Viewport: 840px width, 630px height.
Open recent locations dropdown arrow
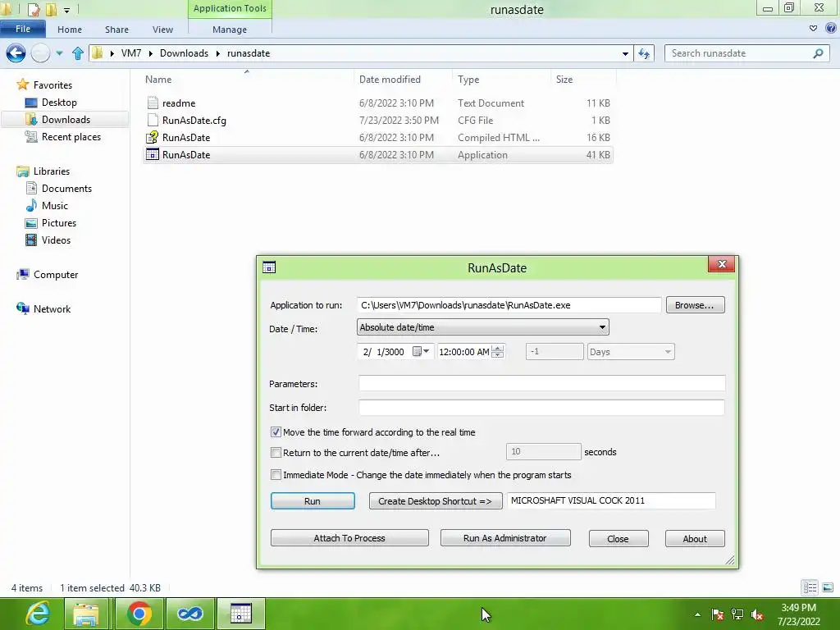click(59, 53)
